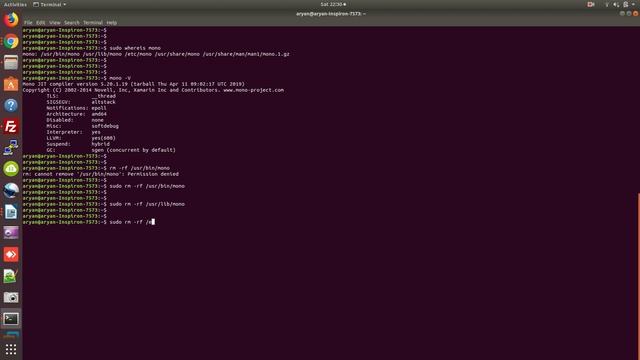
Task: Open Google Chrome from the dock
Action: [11, 41]
